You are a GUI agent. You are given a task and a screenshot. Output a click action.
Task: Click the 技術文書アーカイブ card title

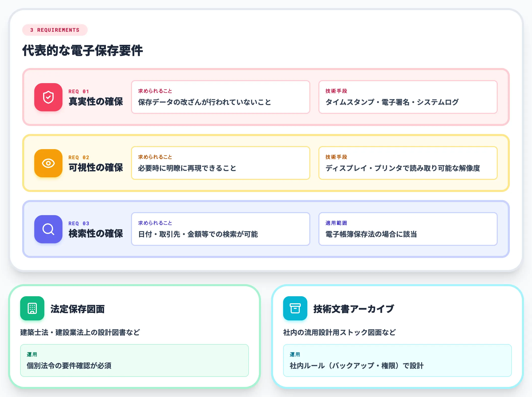coord(354,309)
